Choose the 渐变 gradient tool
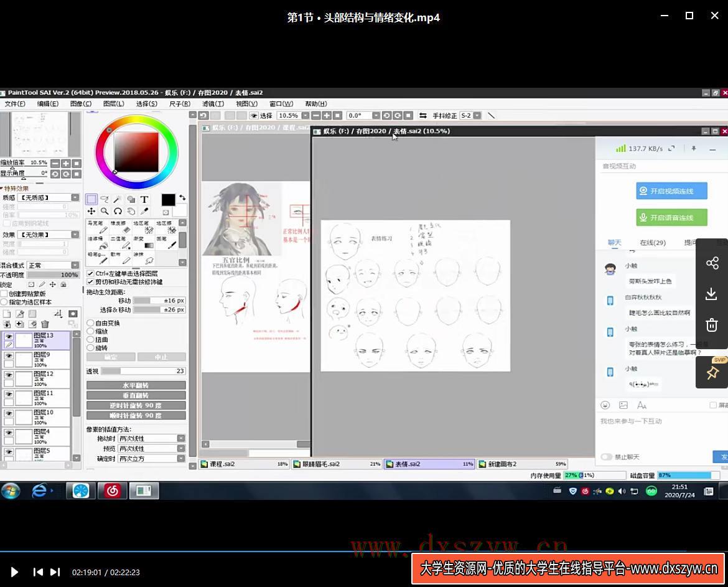Image resolution: width=728 pixels, height=587 pixels. pyautogui.click(x=144, y=242)
